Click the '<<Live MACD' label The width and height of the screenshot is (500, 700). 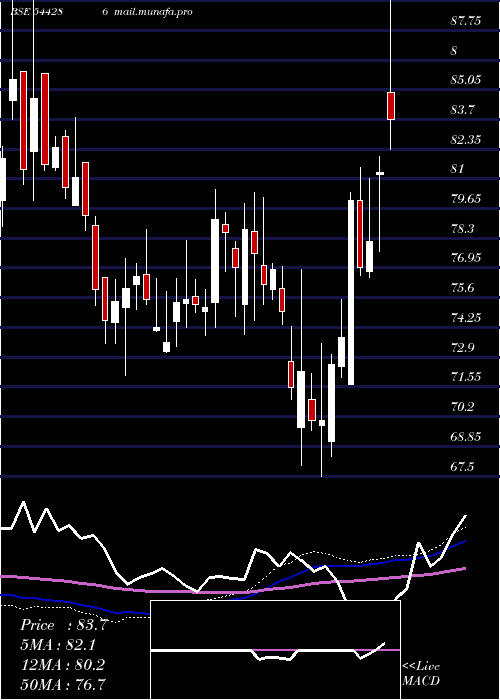(421, 673)
